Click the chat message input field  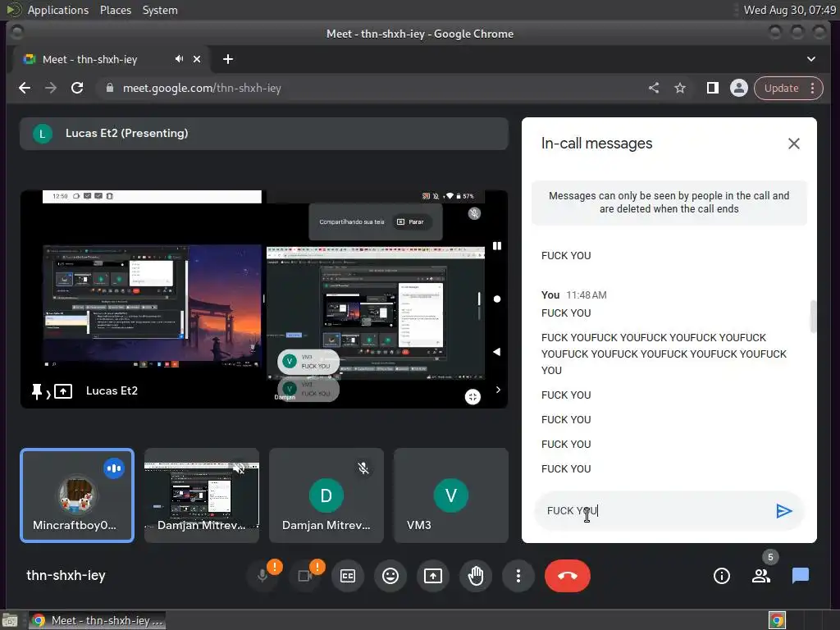(656, 511)
